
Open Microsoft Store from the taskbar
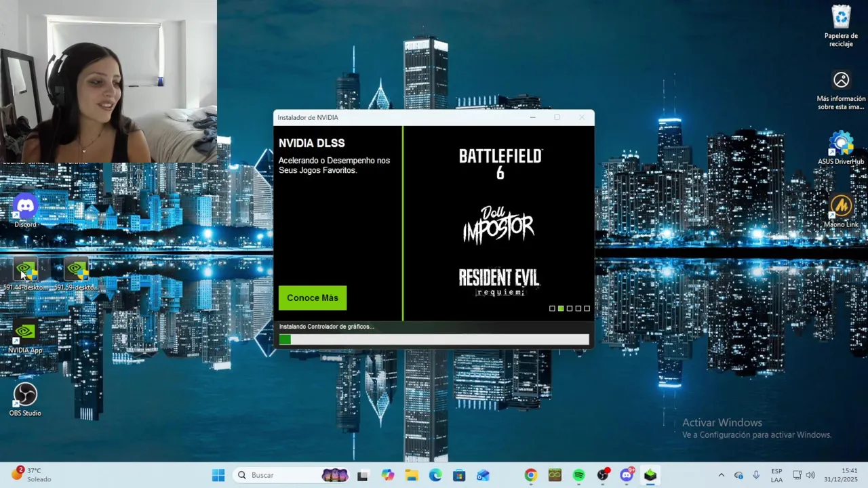click(459, 475)
